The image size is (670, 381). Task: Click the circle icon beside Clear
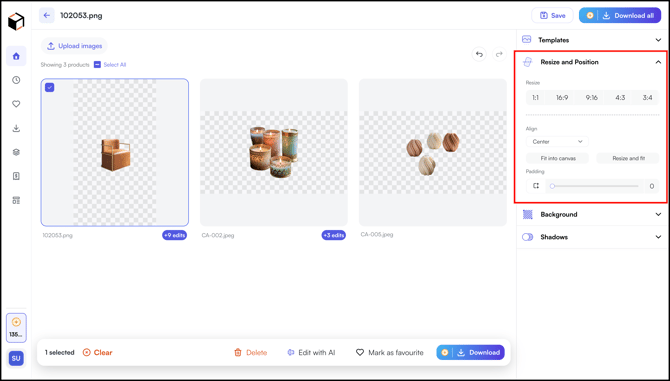(x=86, y=352)
